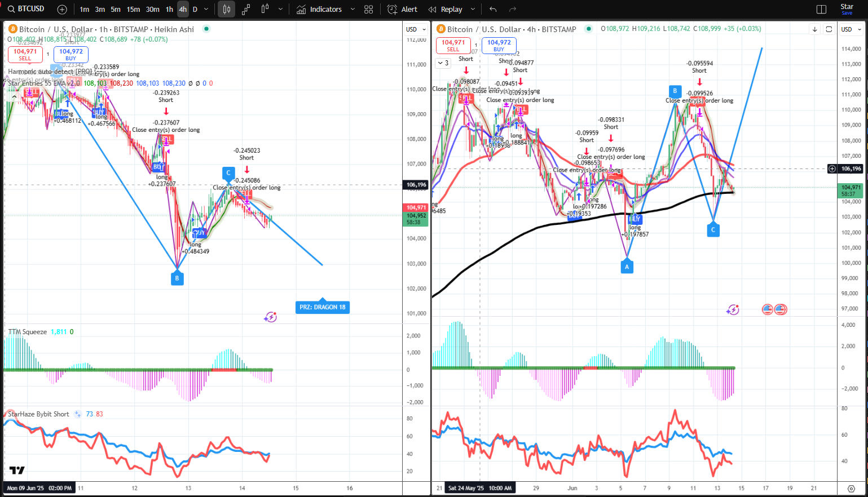Image resolution: width=868 pixels, height=497 pixels.
Task: Click the sparkle icon beside StarHaze Bybit Short
Action: click(x=77, y=414)
